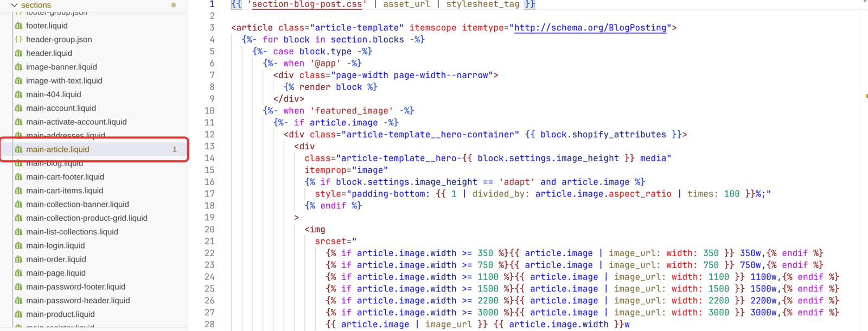Click the Shopify icon beside main-404.liquid

(x=18, y=94)
